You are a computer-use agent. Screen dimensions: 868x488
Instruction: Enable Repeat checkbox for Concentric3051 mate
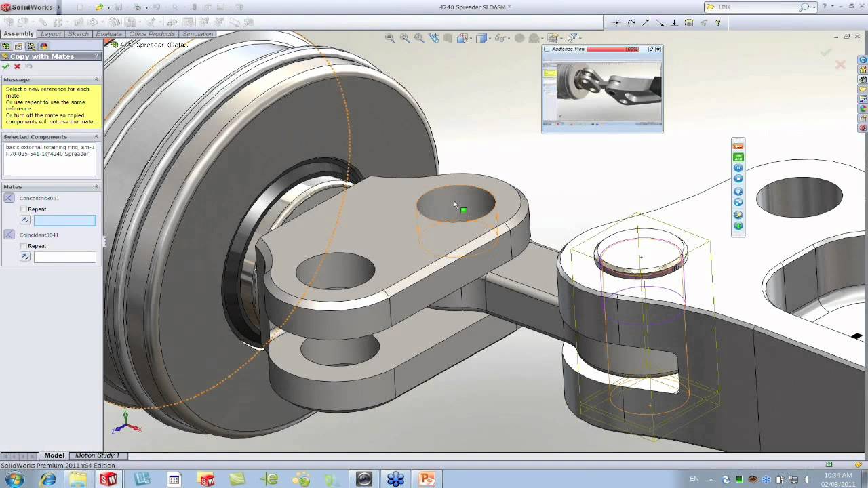click(x=24, y=209)
